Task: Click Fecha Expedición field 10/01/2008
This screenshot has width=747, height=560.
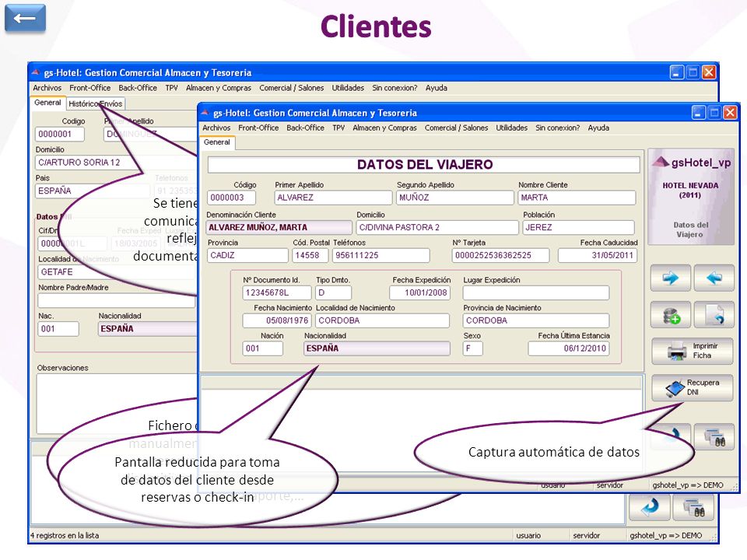Action: click(419, 292)
